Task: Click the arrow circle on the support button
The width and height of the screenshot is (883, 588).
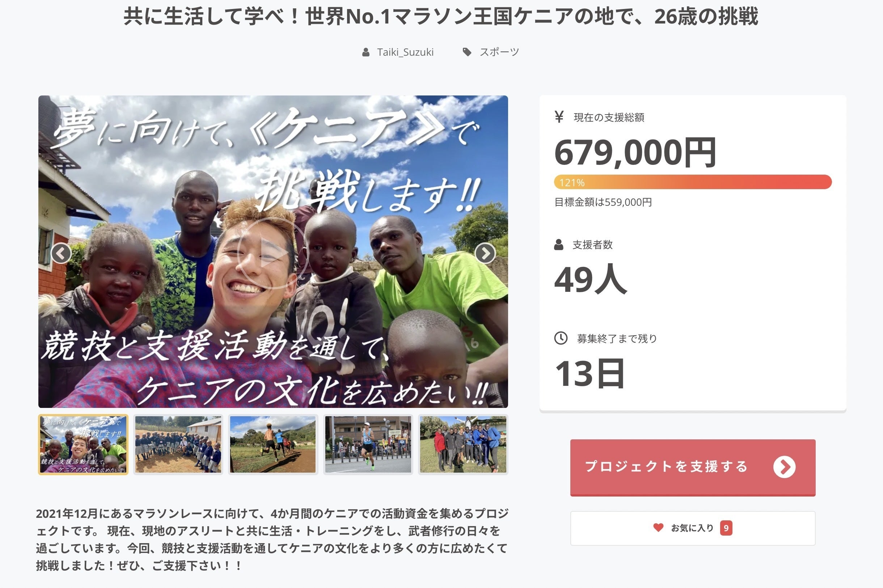Action: pos(784,467)
